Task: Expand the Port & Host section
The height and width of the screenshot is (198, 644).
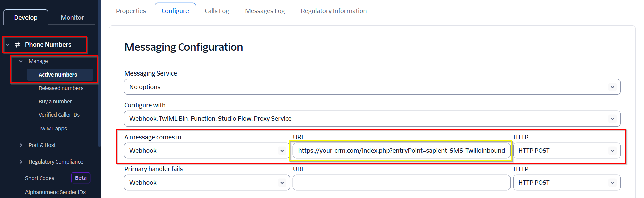Action: (x=21, y=145)
